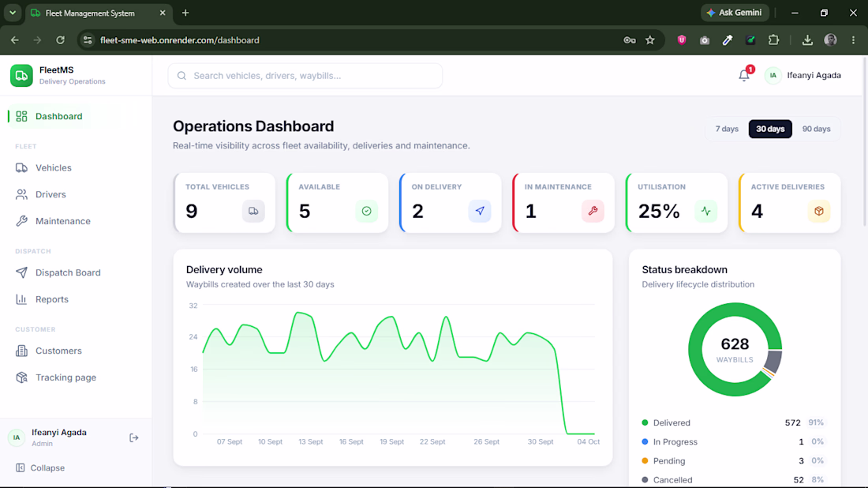Click the Ask Gemini button
868x488 pixels.
pyautogui.click(x=735, y=13)
